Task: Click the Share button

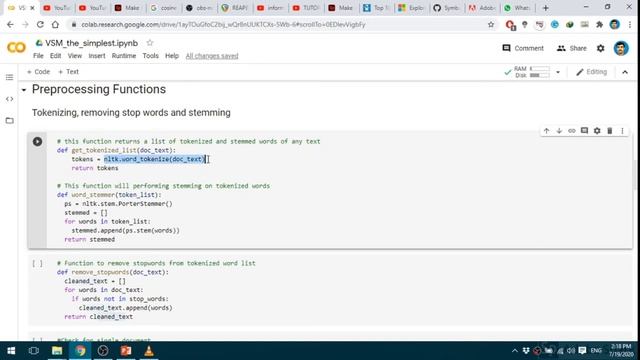Action: point(571,48)
